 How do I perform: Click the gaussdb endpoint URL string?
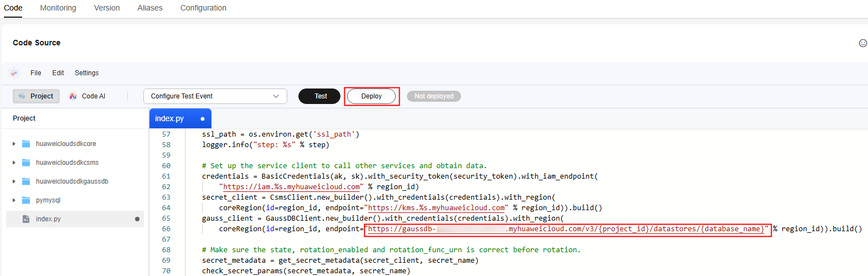tap(567, 228)
